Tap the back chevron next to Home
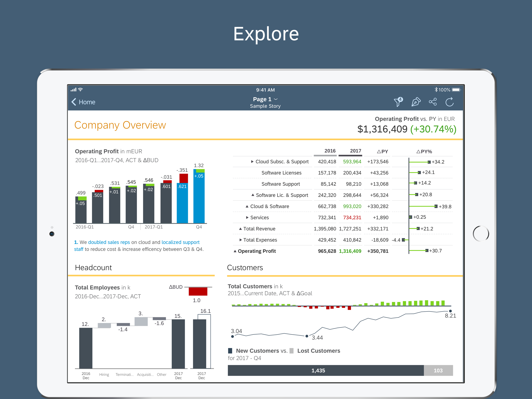Viewport: 532px width, 399px height. click(x=74, y=102)
